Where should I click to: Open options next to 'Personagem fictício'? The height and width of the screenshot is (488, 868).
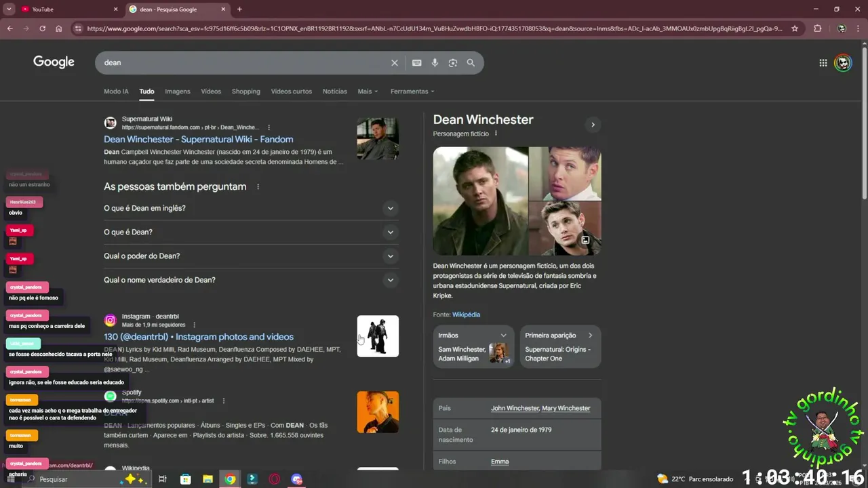(496, 134)
